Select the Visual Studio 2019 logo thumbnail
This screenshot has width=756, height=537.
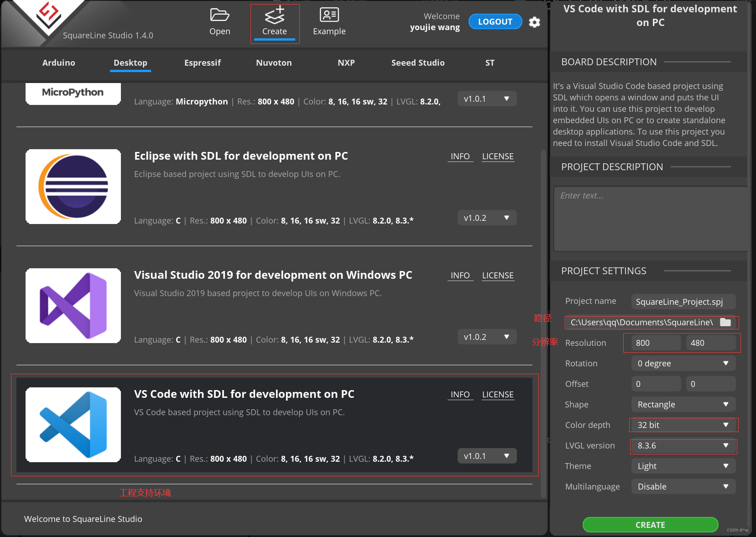coord(73,306)
